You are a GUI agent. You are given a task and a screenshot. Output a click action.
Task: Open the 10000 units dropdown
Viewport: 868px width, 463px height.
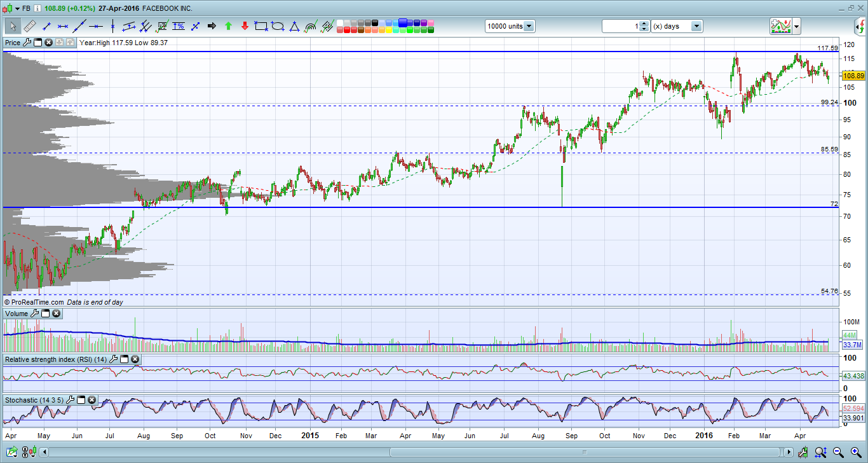529,26
